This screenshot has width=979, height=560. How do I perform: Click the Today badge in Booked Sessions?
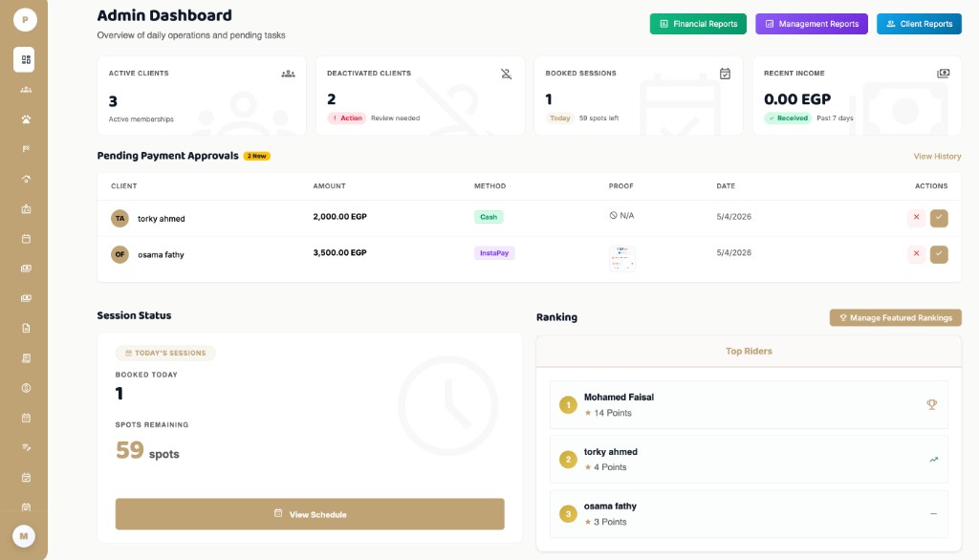tap(560, 118)
